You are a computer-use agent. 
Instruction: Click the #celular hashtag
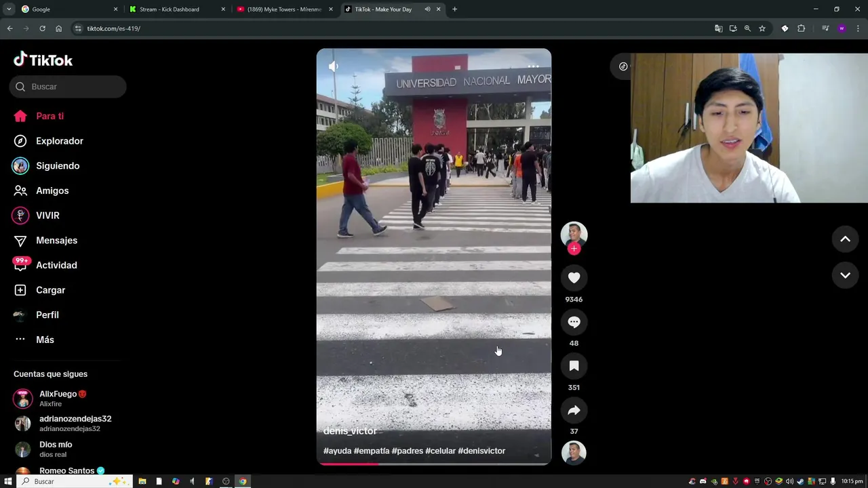441,451
